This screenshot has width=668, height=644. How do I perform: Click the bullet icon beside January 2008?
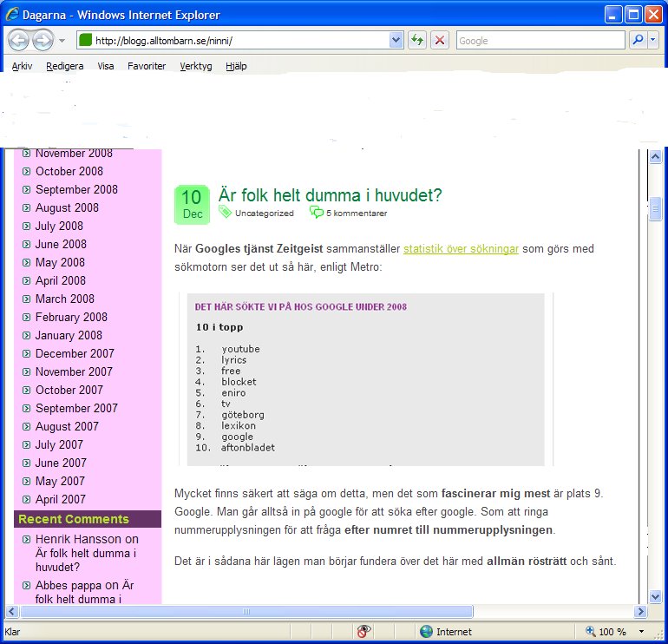click(x=26, y=335)
